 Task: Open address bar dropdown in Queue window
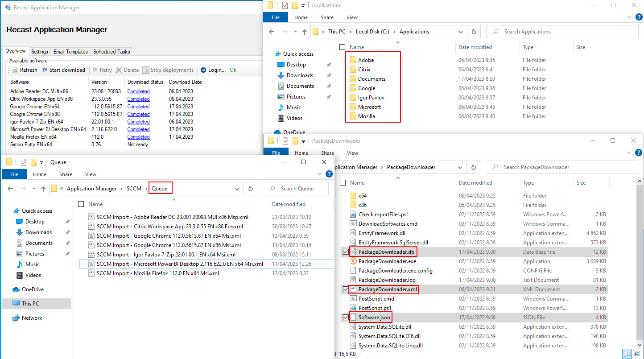point(238,189)
